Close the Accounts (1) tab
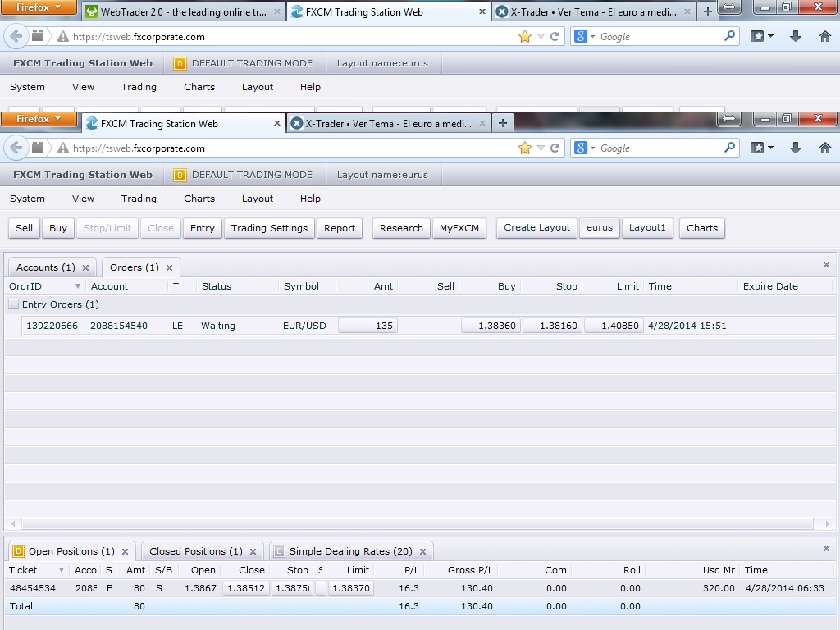The width and height of the screenshot is (840, 630). (85, 267)
